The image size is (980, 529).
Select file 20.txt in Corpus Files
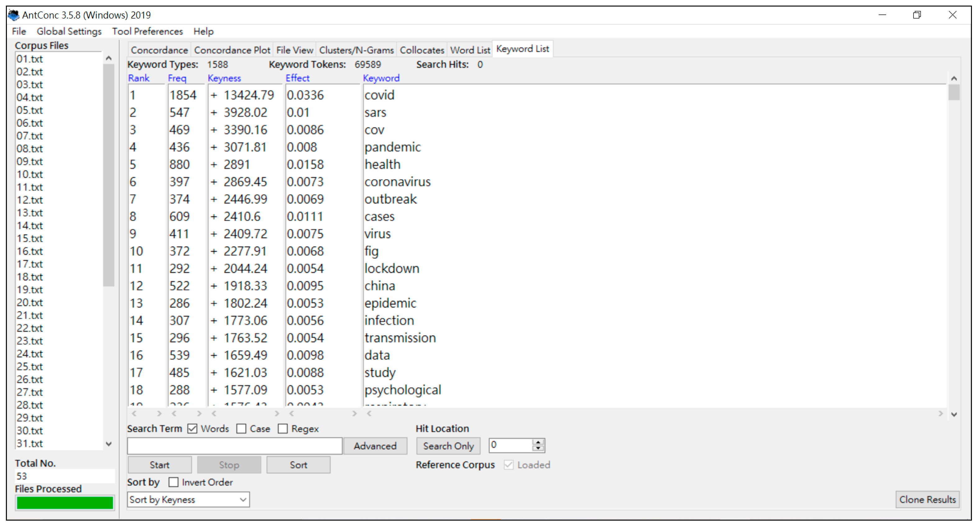tap(30, 302)
